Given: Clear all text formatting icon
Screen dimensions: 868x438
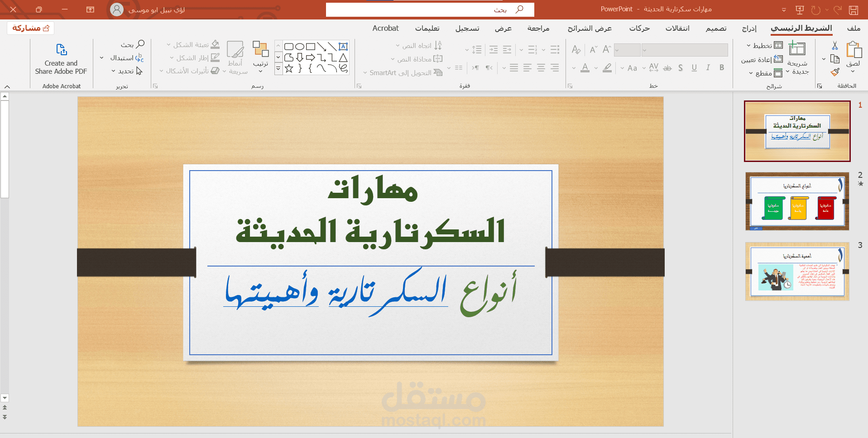Looking at the screenshot, I should (x=576, y=49).
